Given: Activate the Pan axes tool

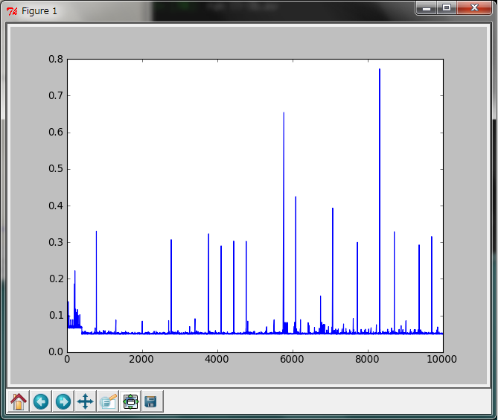Looking at the screenshot, I should point(85,401).
